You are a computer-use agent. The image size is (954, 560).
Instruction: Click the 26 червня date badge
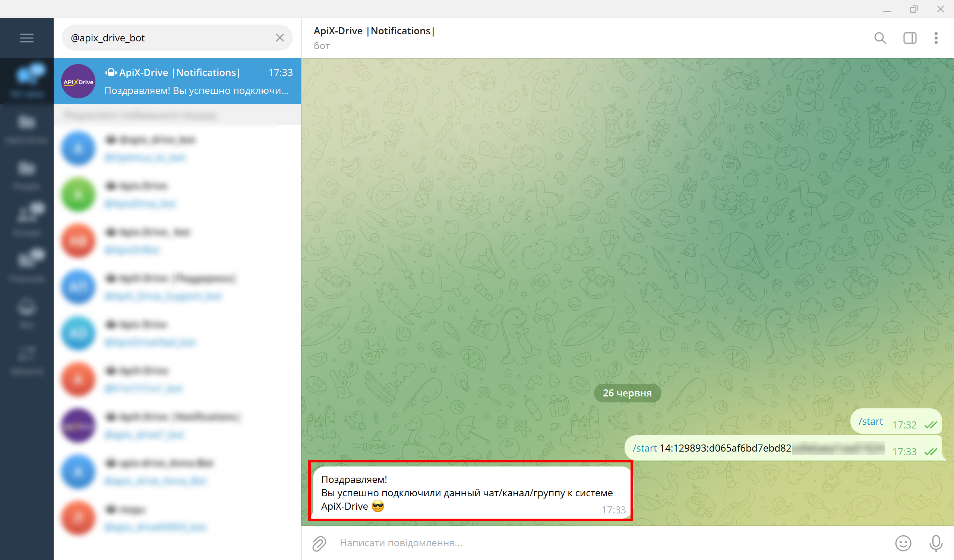tap(627, 393)
